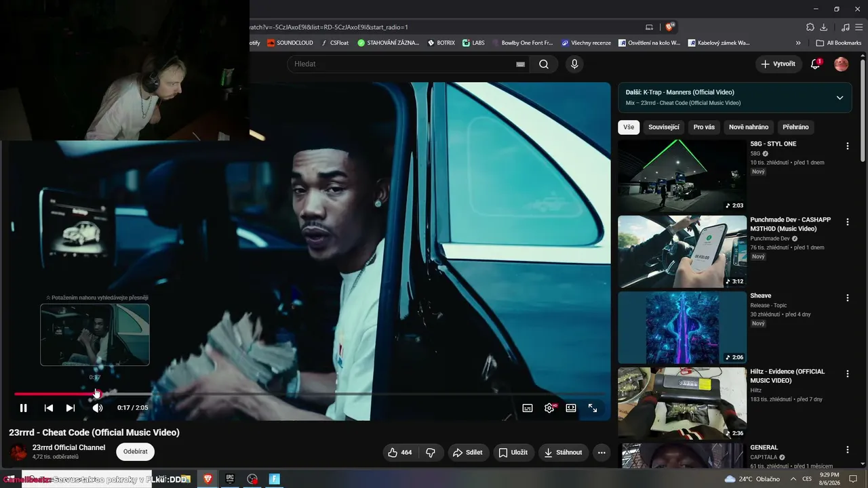
Task: Open the browser extensions puzzle icon
Action: point(810,27)
